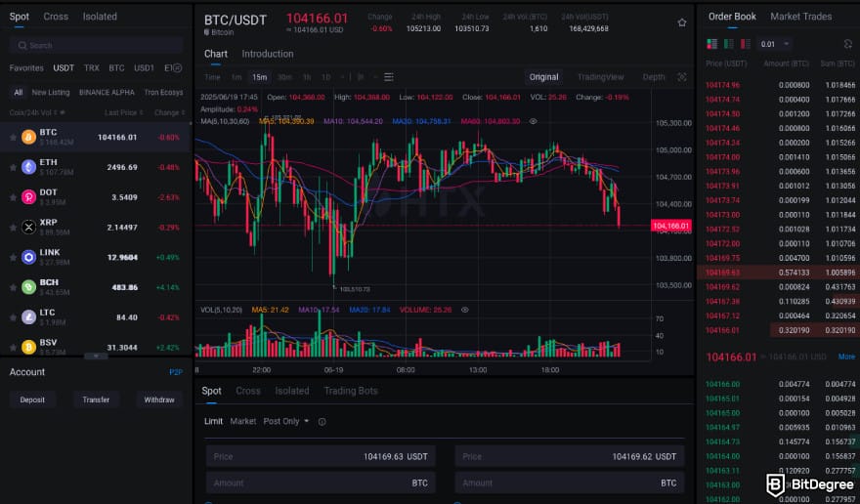Select the Cross tab in order form
Image resolution: width=860 pixels, height=504 pixels.
coord(248,391)
